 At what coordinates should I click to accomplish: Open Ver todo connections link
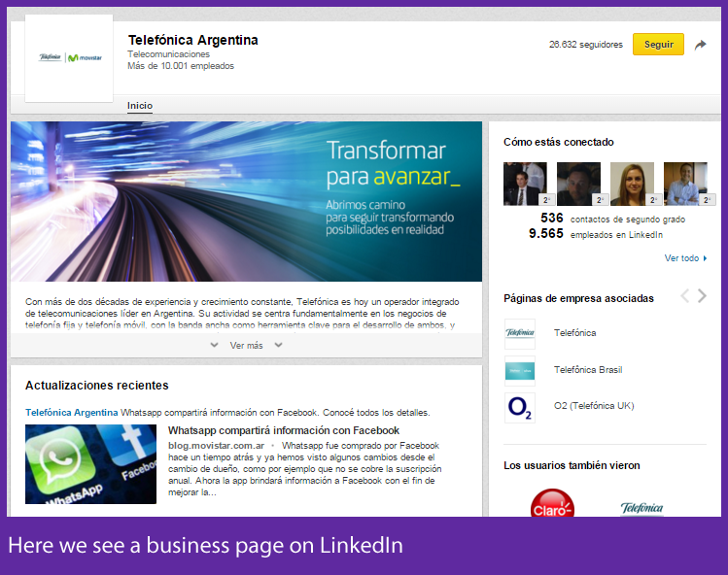682,258
